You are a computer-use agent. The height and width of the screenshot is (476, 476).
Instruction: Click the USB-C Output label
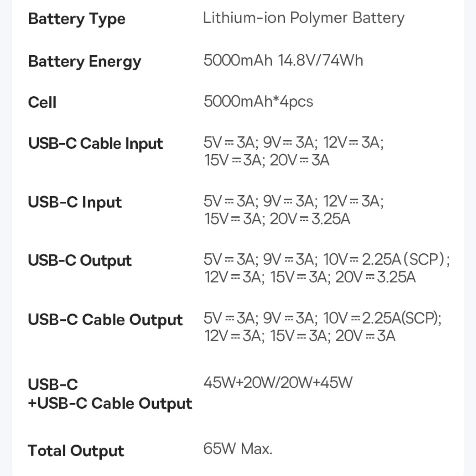(79, 261)
